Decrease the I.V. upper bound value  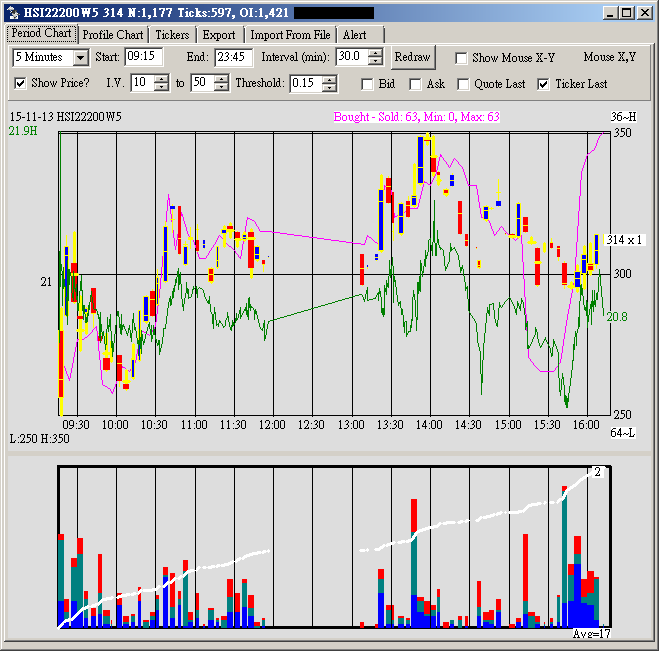(x=221, y=87)
